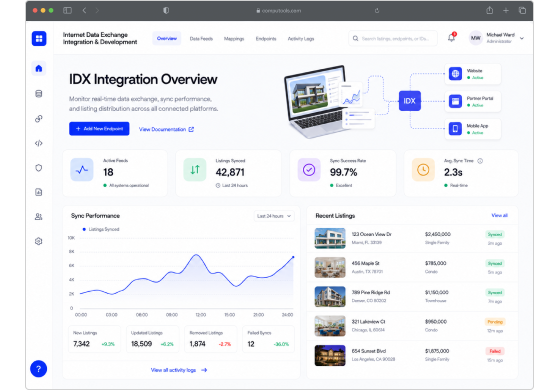Viewport: 560px width, 390px height.
Task: Click View all in Recent Listings
Action: pos(499,215)
